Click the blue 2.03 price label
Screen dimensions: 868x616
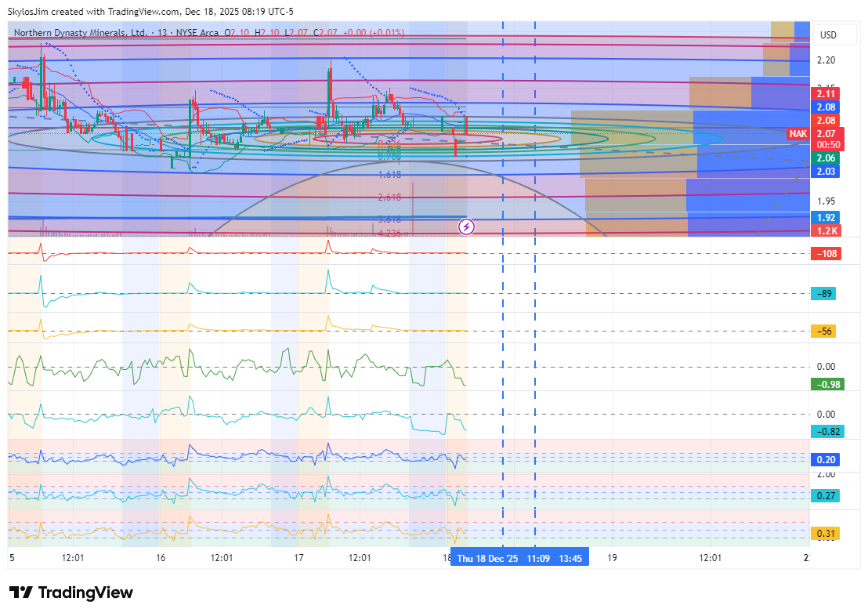click(x=825, y=171)
